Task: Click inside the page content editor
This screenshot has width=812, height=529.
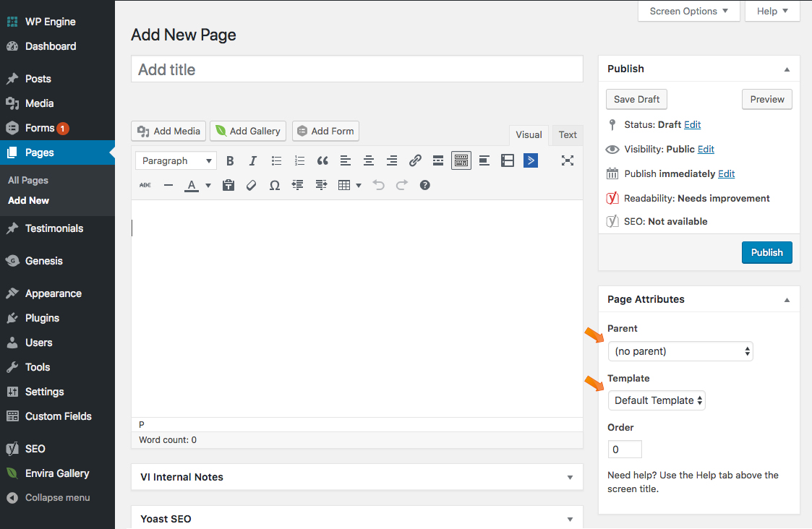Action: click(x=356, y=309)
